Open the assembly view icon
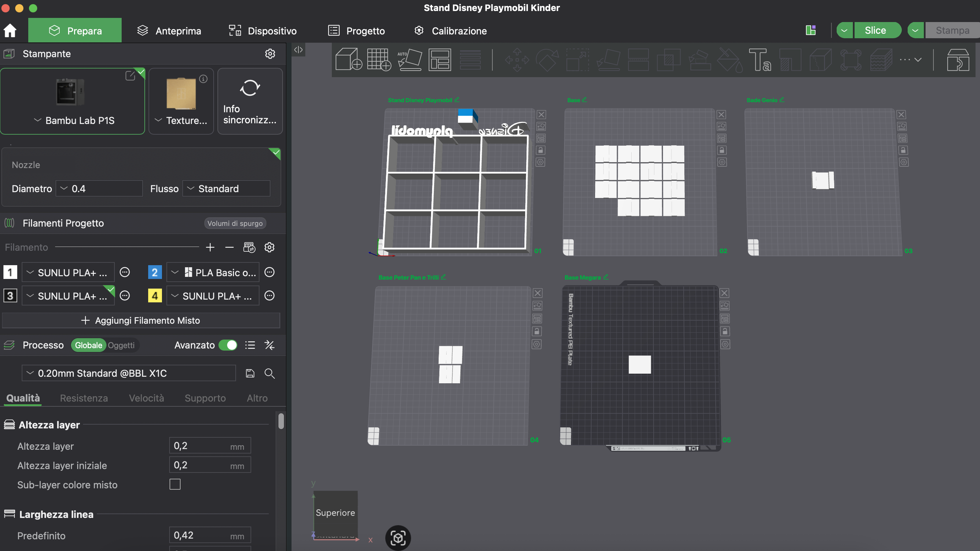This screenshot has height=551, width=980. click(958, 59)
